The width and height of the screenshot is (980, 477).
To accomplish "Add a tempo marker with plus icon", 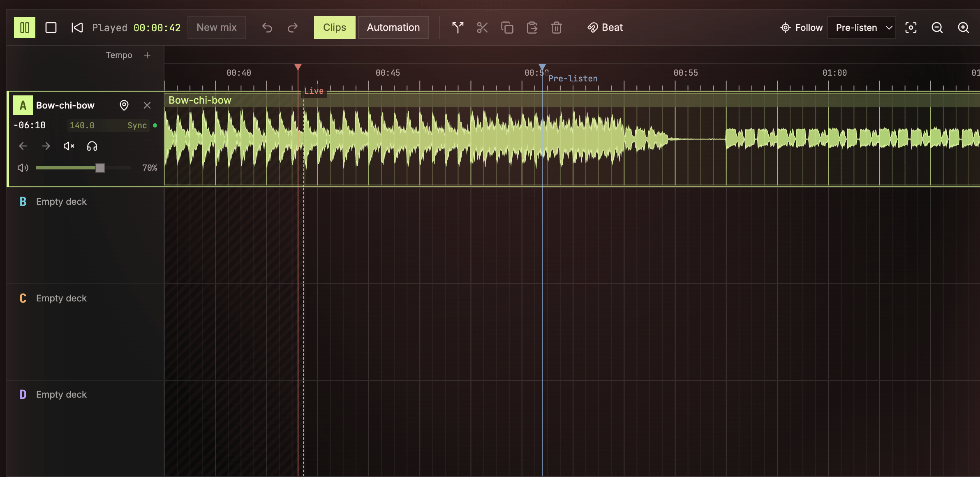I will coord(147,55).
